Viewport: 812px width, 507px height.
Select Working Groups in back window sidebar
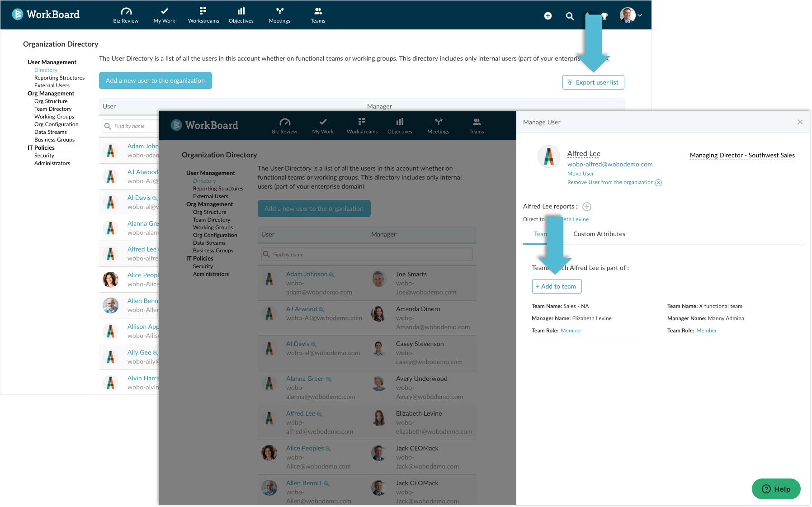click(x=54, y=117)
